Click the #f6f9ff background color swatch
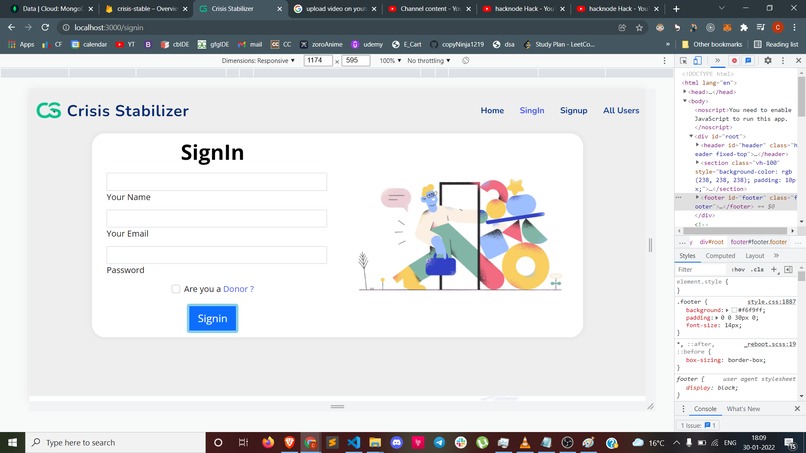Image resolution: width=806 pixels, height=453 pixels. tap(735, 310)
